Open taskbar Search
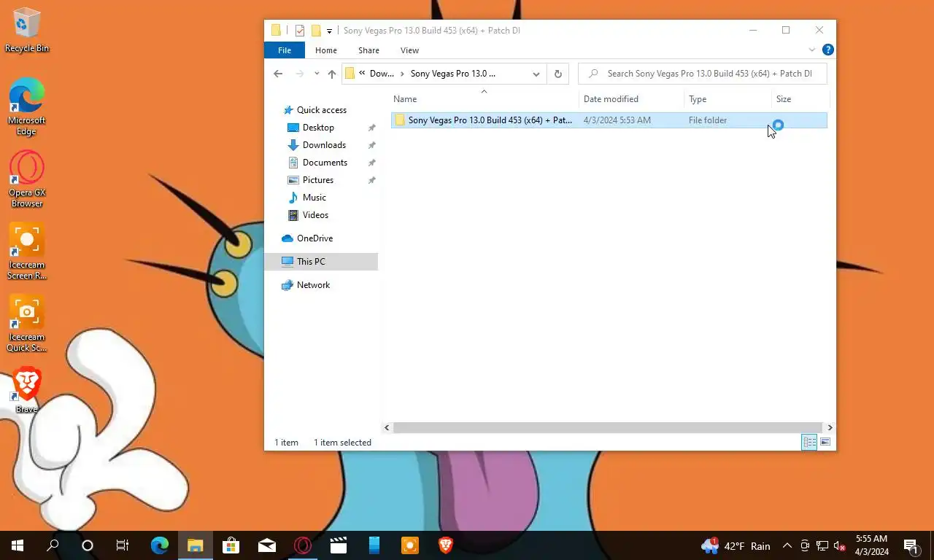 click(x=53, y=545)
